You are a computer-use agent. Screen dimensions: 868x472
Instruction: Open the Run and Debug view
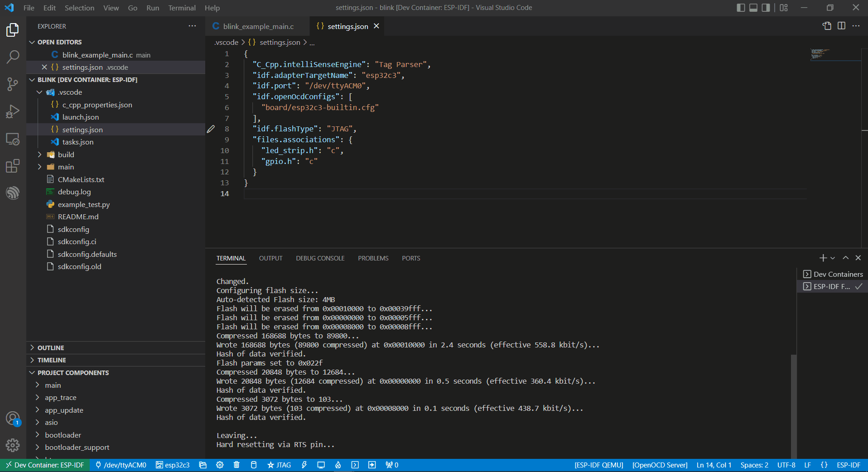(13, 111)
